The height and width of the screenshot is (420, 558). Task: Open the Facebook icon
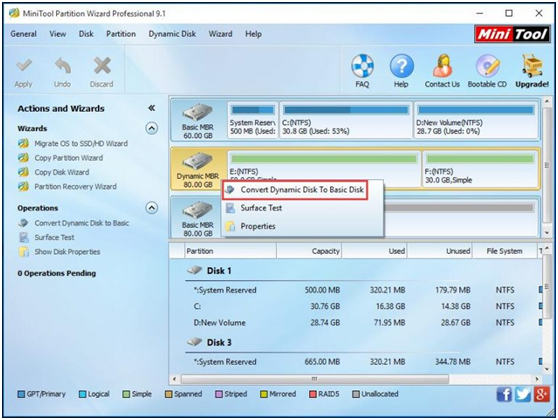[x=504, y=394]
